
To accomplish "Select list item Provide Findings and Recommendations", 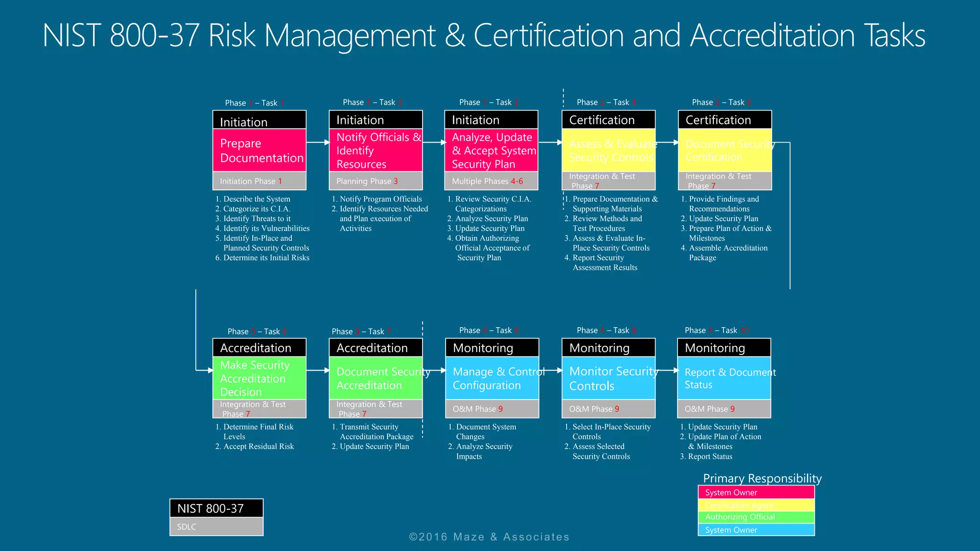I will click(x=720, y=204).
